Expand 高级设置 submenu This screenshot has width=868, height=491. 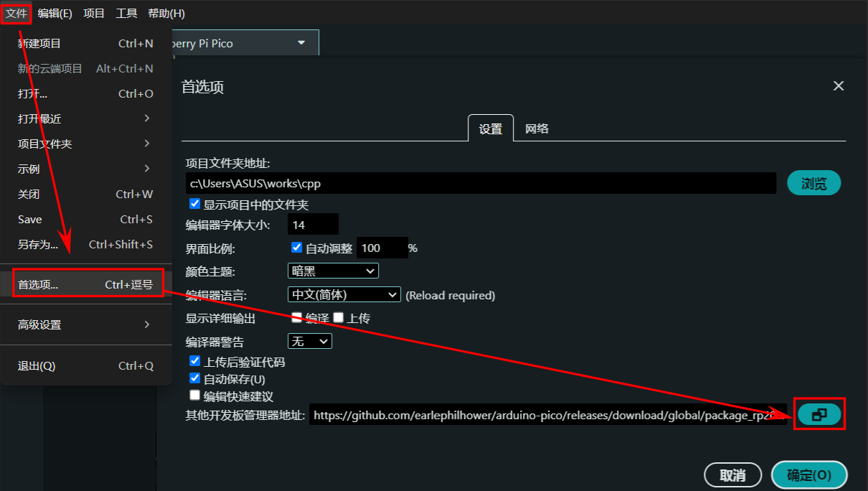pyautogui.click(x=85, y=324)
